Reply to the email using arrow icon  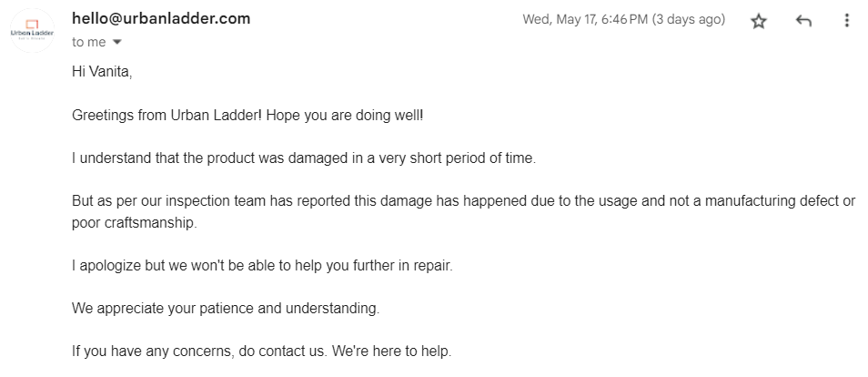[803, 21]
